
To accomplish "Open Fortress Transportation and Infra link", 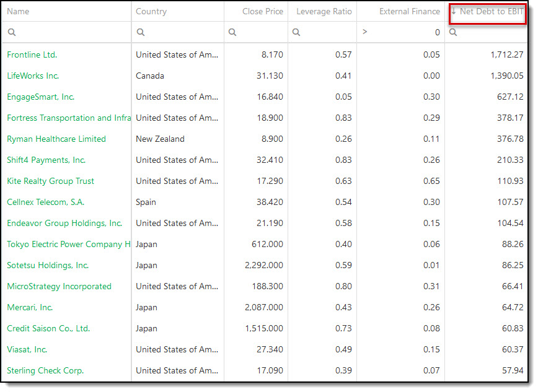I will coord(69,118).
